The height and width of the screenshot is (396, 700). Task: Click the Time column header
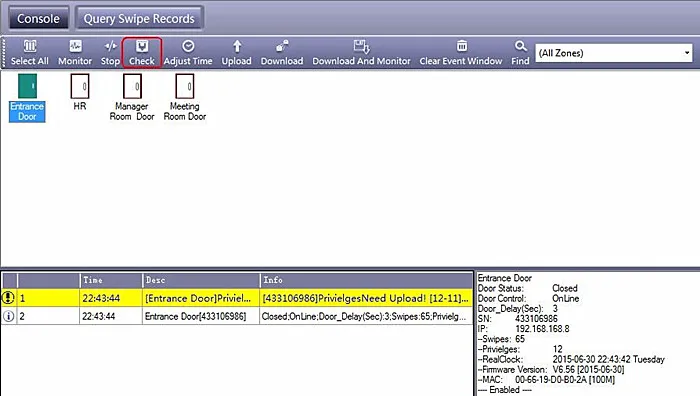point(111,280)
